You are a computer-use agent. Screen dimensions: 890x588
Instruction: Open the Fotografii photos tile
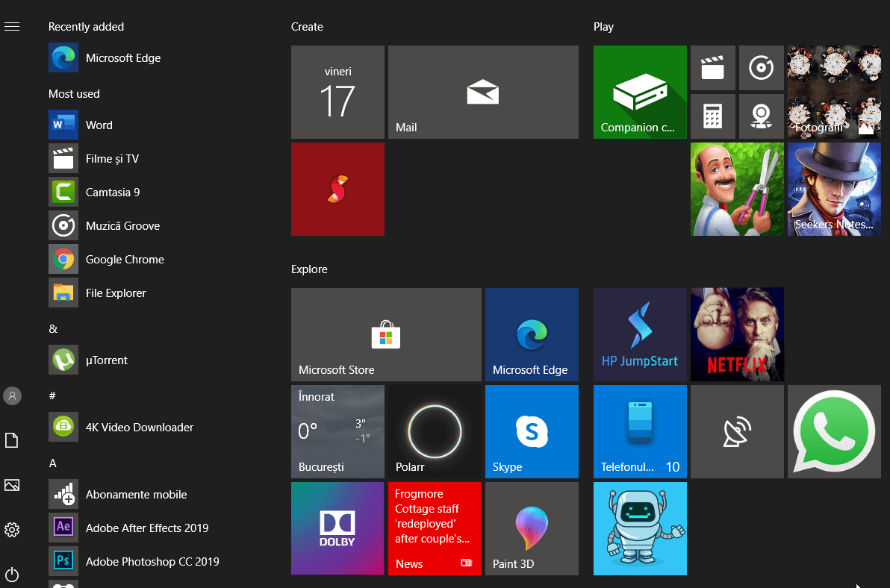tap(834, 92)
